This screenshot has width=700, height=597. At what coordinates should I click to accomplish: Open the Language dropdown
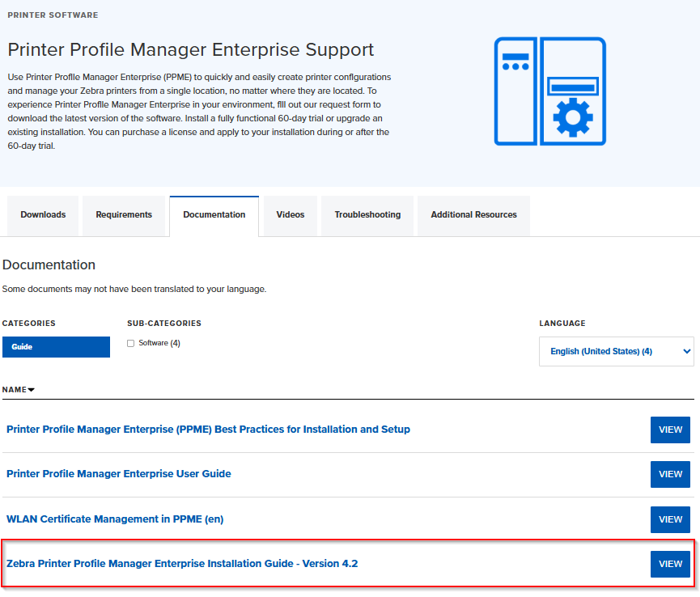pos(616,352)
